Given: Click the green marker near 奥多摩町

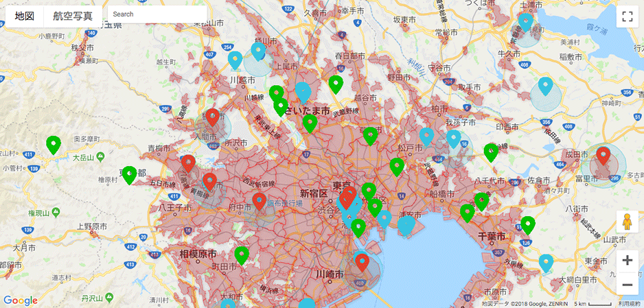Looking at the screenshot, I should tap(54, 144).
